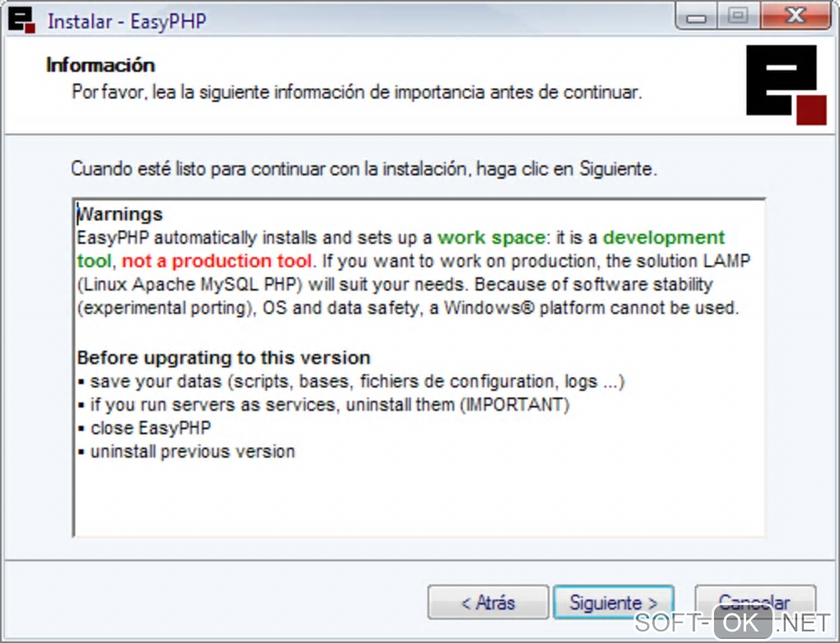The image size is (840, 643).
Task: Click 'Before upgrating to this version' heading
Action: [x=224, y=357]
